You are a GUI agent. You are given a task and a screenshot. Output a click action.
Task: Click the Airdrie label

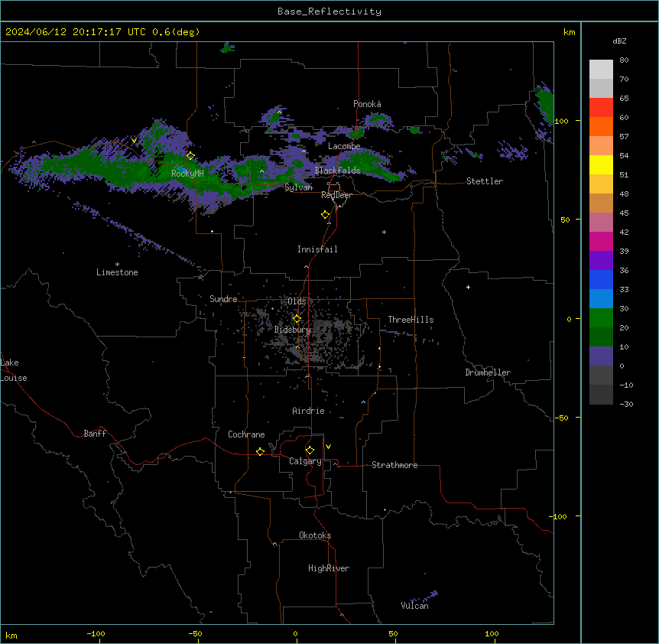[308, 411]
